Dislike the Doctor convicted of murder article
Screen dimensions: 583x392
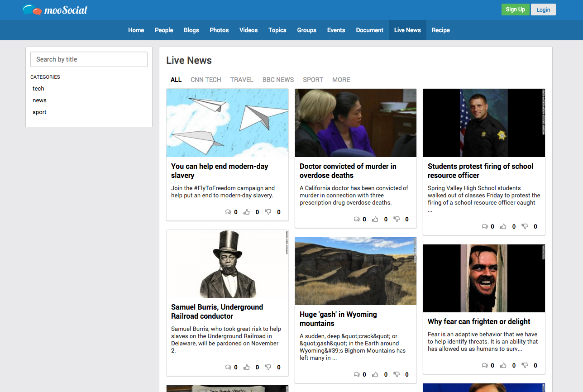397,219
